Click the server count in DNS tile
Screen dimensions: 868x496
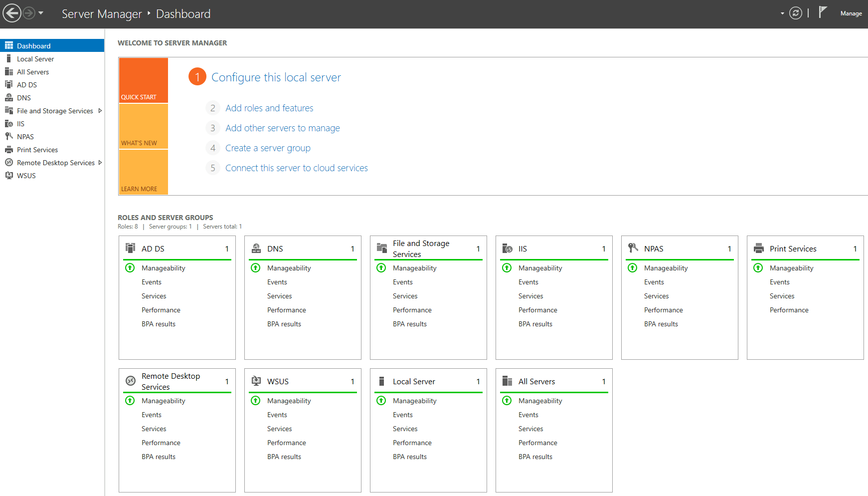pos(352,248)
